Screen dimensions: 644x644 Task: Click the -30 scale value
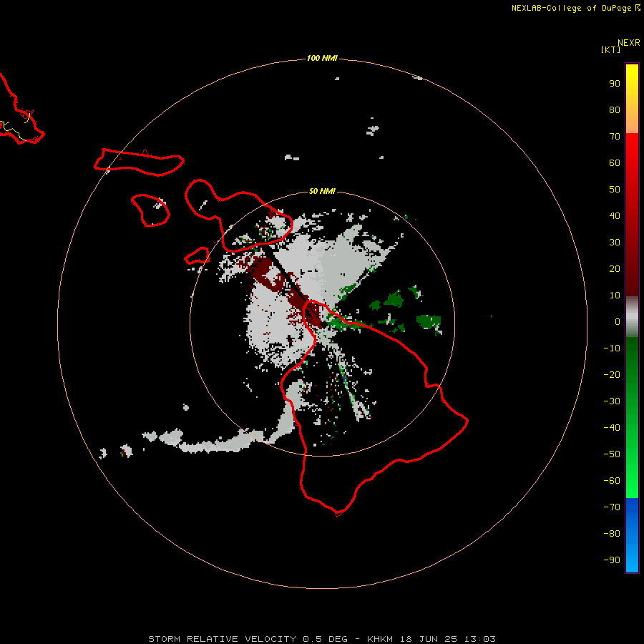pyautogui.click(x=612, y=401)
